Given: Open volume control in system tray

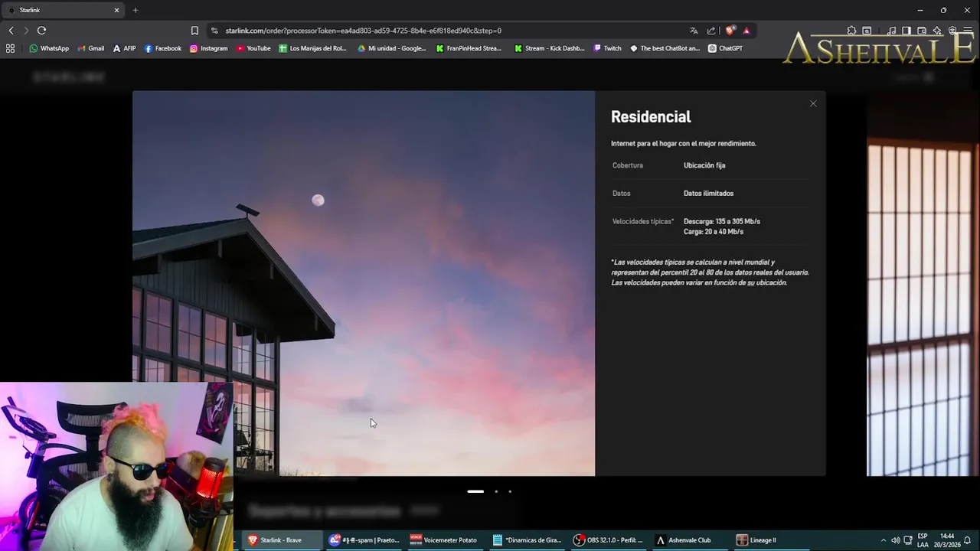Looking at the screenshot, I should pyautogui.click(x=895, y=540).
